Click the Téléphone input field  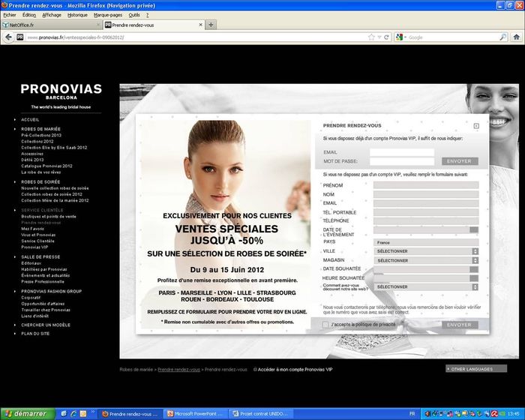click(426, 221)
